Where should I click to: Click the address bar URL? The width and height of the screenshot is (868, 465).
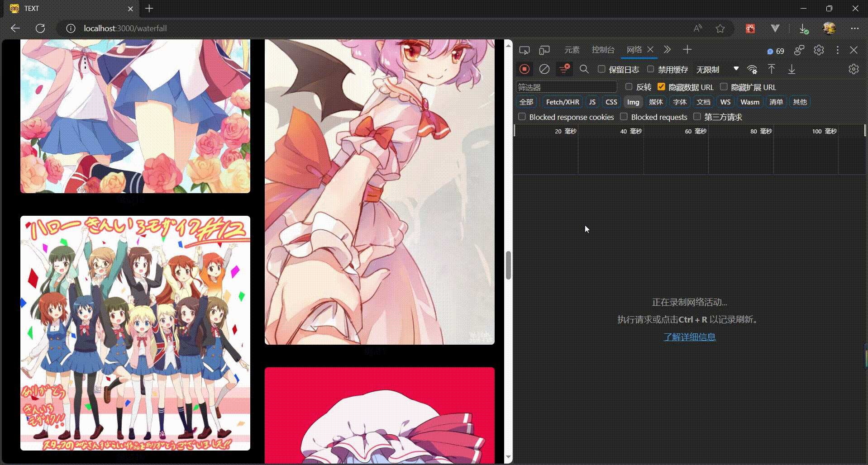pos(125,28)
